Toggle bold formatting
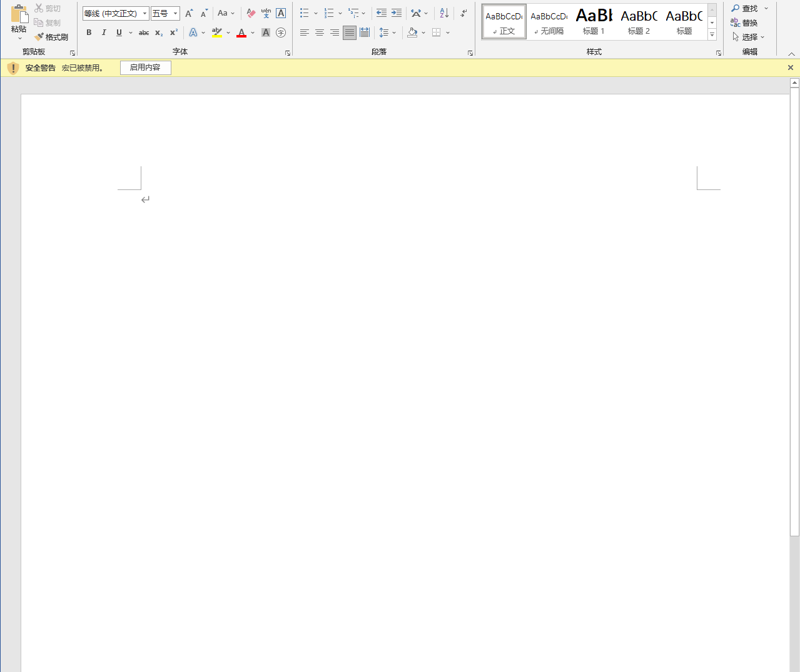 tap(89, 33)
